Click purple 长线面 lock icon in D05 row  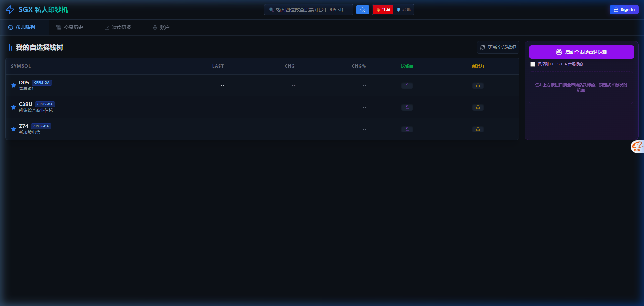(x=407, y=85)
